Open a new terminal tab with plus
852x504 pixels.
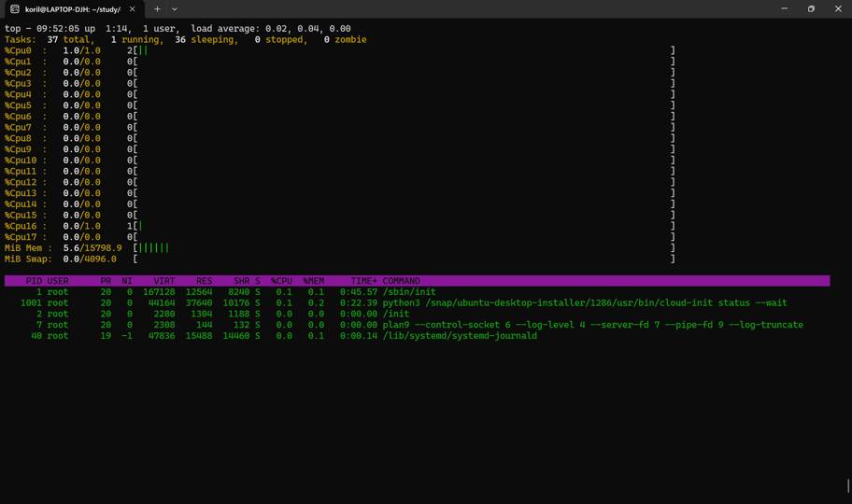pyautogui.click(x=157, y=9)
